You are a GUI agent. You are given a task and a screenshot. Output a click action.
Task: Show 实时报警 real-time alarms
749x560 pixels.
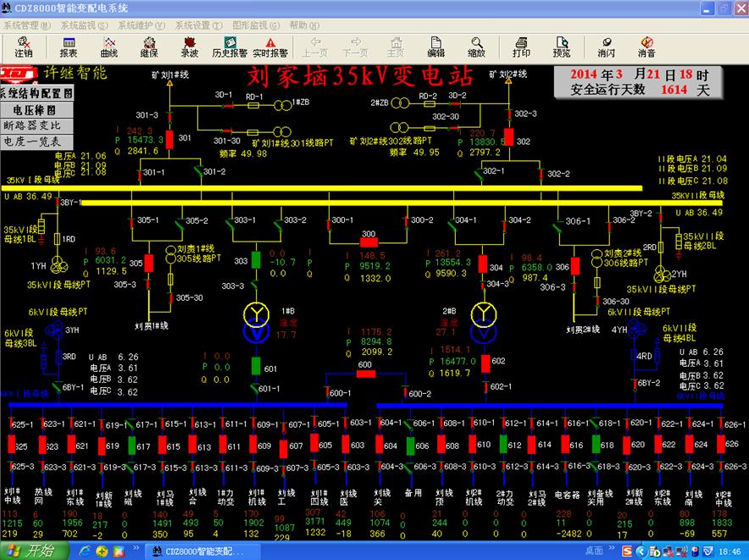(271, 47)
